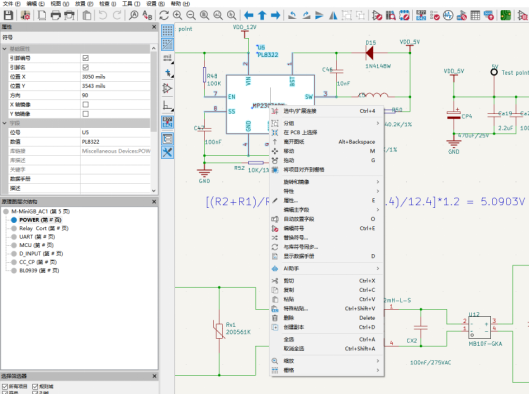Open the simulator waveform icon
530x395 pixels.
448,15
